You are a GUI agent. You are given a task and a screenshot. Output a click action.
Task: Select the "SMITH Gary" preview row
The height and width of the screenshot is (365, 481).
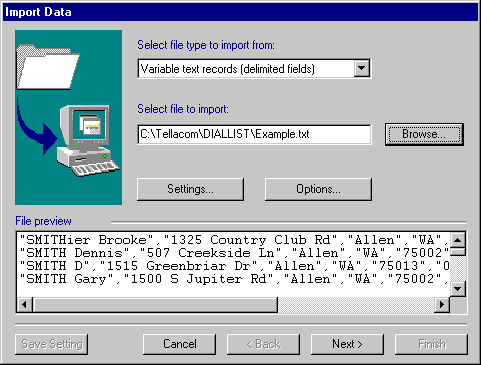tap(233, 279)
